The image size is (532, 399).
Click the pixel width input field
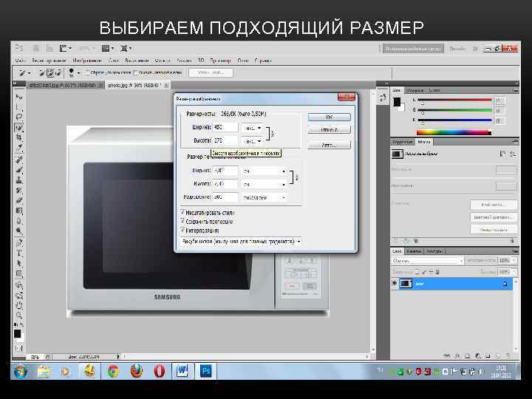tap(225, 128)
